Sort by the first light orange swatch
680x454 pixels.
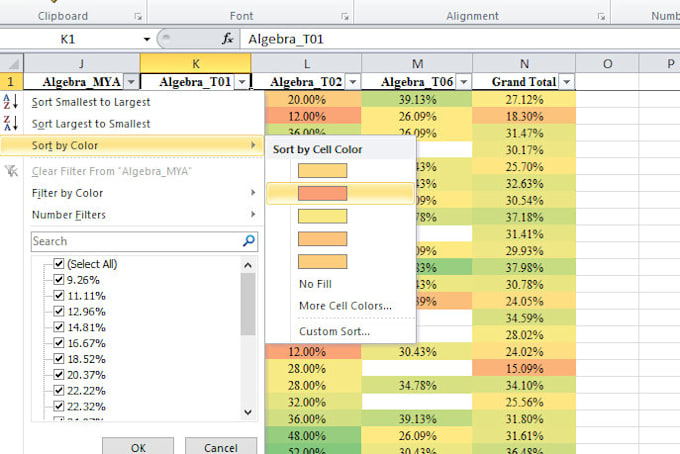pos(322,170)
